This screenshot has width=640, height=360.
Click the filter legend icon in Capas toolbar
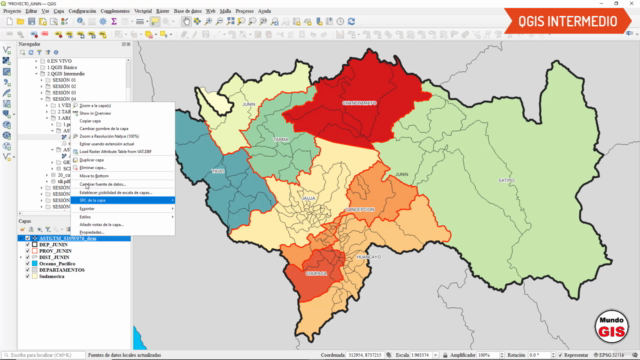[x=48, y=229]
